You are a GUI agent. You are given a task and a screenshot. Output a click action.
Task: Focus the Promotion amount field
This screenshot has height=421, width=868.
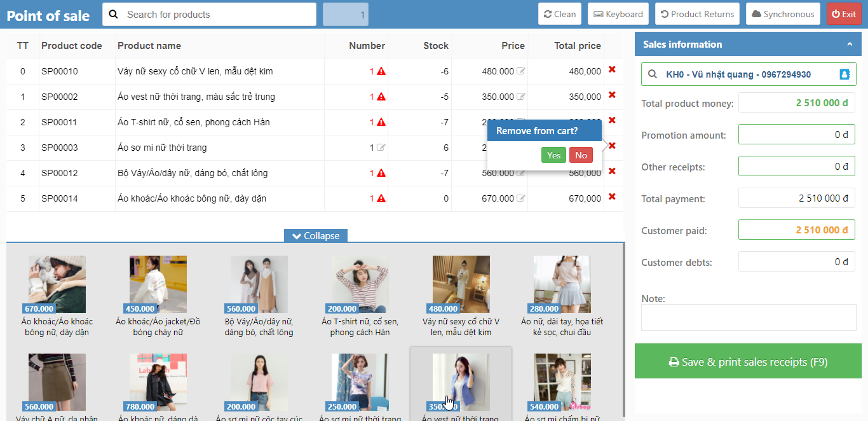pyautogui.click(x=796, y=135)
